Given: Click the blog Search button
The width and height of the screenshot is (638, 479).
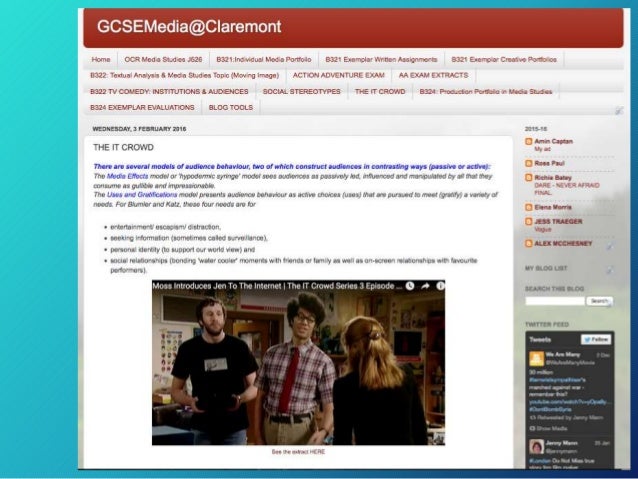Looking at the screenshot, I should coord(599,301).
